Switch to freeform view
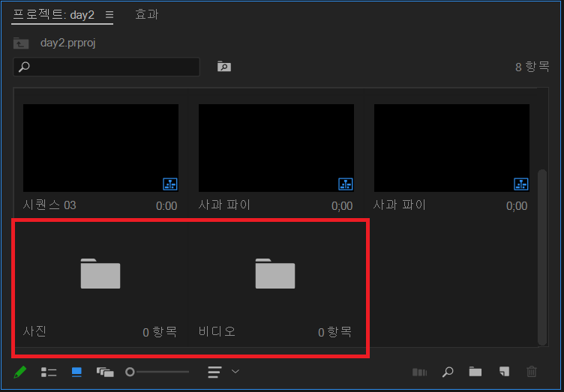 105,372
